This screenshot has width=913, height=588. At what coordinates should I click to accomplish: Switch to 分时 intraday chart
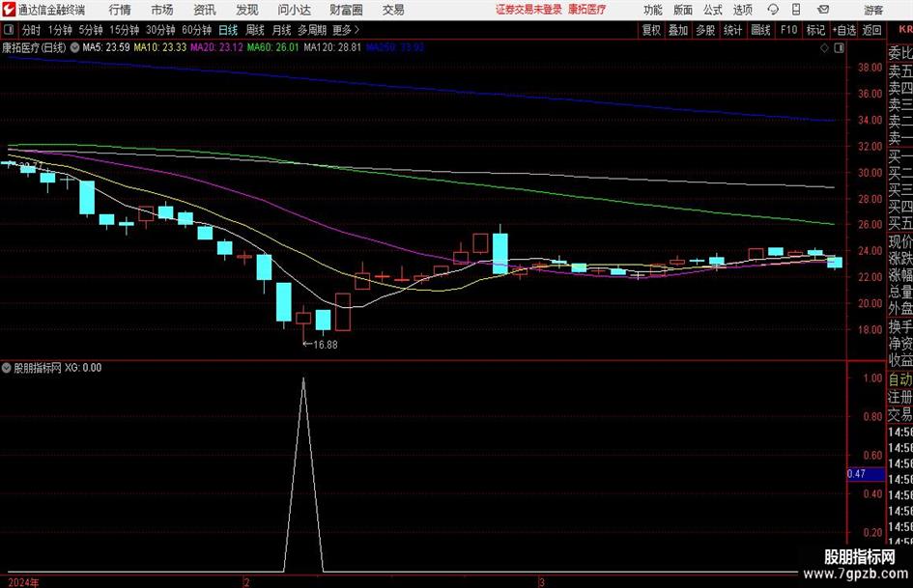pyautogui.click(x=32, y=30)
